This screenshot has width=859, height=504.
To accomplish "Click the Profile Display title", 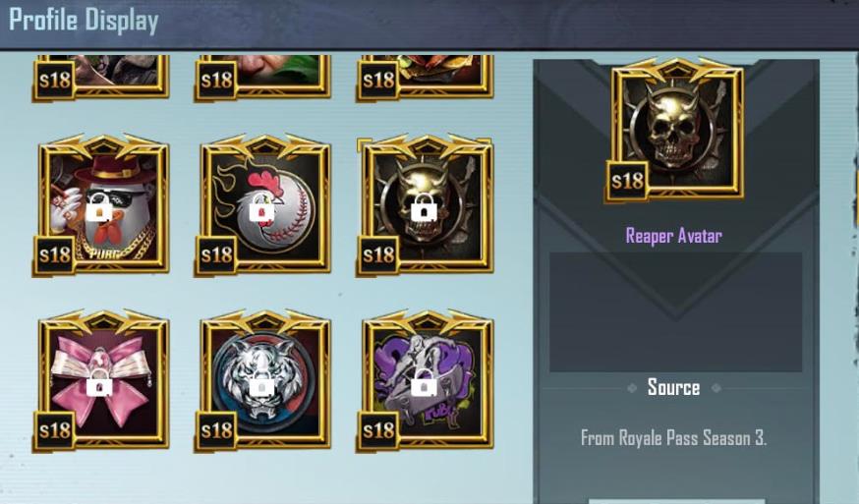I will [84, 21].
